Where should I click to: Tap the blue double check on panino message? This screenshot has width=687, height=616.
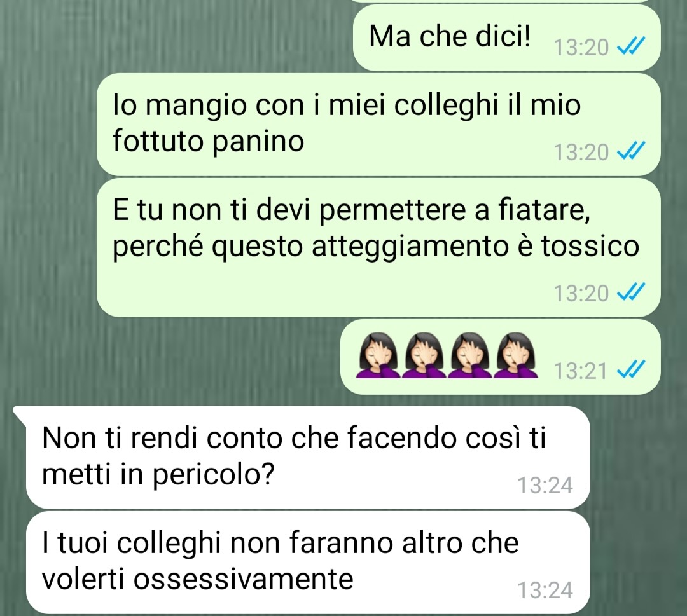(x=631, y=151)
